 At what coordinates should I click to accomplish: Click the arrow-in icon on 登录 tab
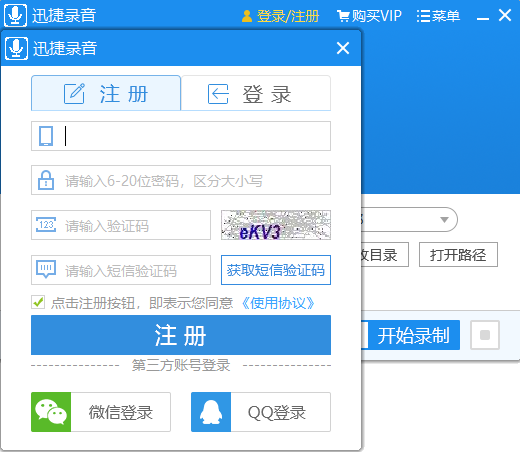[218, 94]
